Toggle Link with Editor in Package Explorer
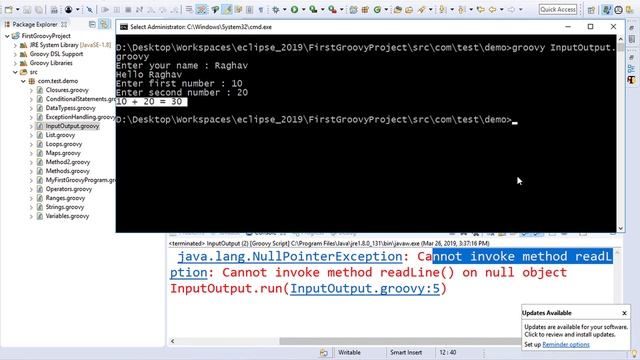The image size is (640, 360). point(104,24)
